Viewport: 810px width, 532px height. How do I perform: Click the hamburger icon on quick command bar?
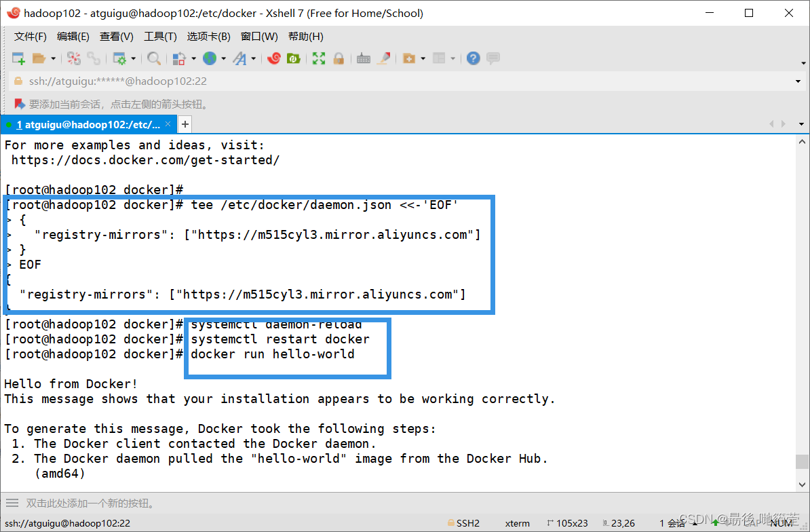tap(12, 503)
